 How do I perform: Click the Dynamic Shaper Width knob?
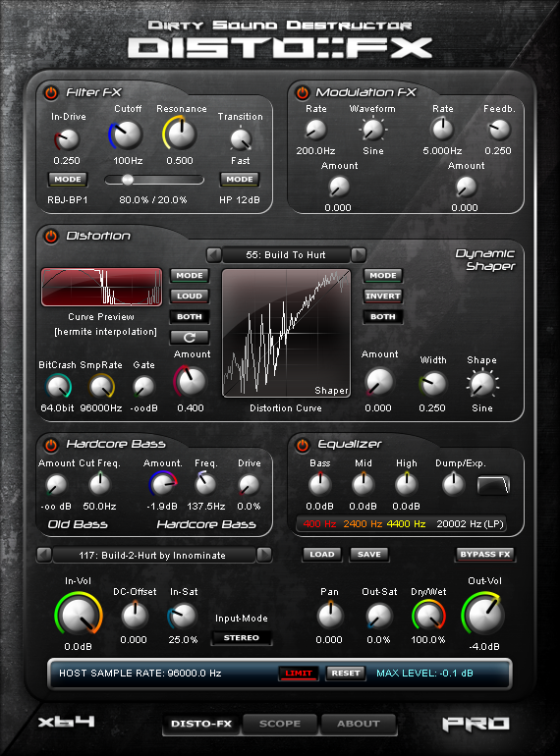[x=432, y=384]
